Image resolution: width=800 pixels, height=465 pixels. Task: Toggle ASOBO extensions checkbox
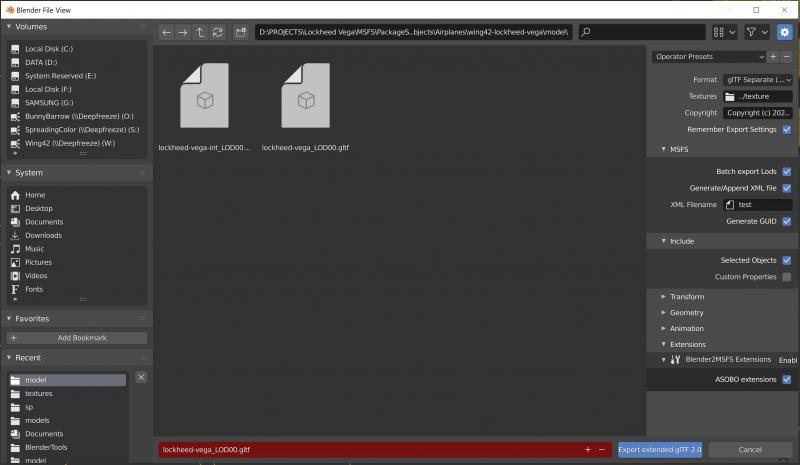pos(787,379)
